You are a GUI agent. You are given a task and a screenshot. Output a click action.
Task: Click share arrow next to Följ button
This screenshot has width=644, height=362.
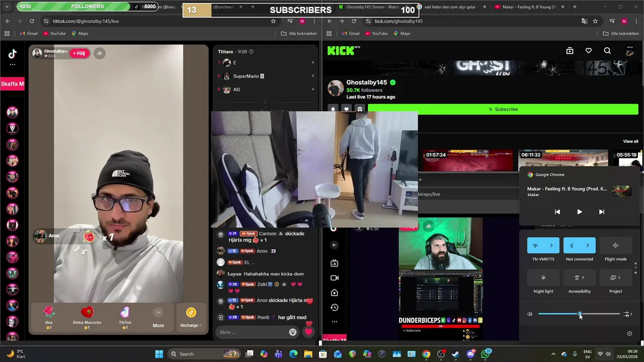99,53
